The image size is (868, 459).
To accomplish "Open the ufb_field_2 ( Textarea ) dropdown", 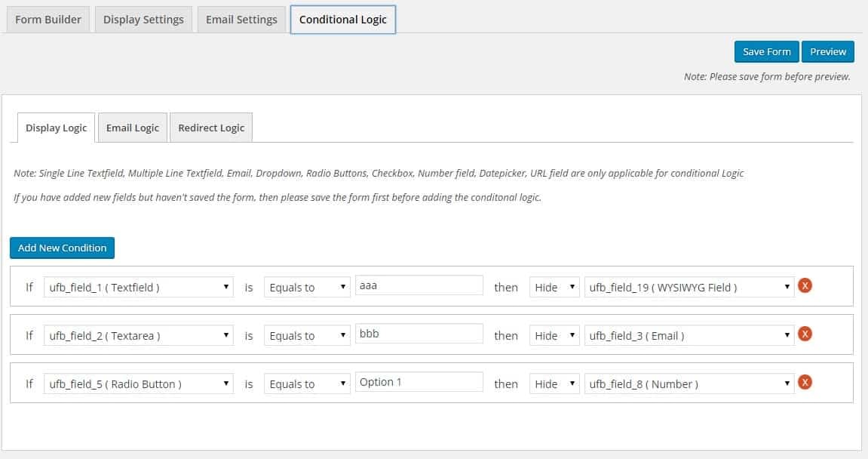I will (139, 335).
